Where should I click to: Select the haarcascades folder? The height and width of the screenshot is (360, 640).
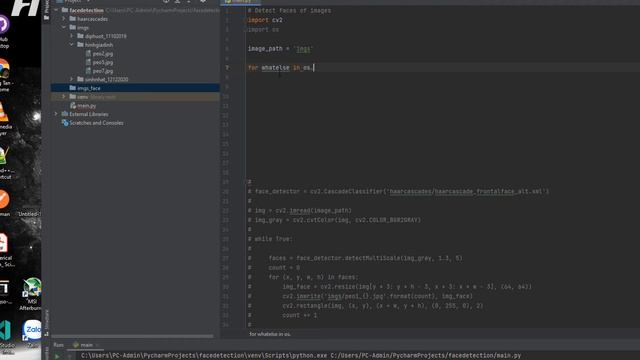pyautogui.click(x=92, y=19)
